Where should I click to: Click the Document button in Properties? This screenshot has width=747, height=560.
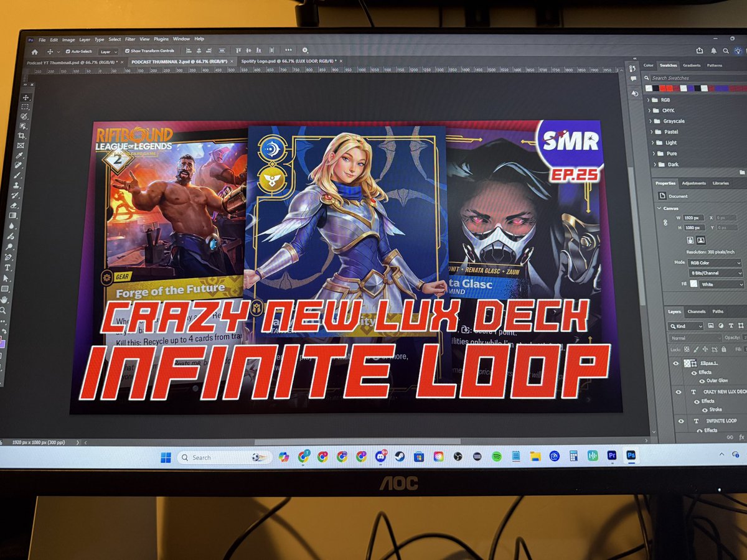(662, 196)
